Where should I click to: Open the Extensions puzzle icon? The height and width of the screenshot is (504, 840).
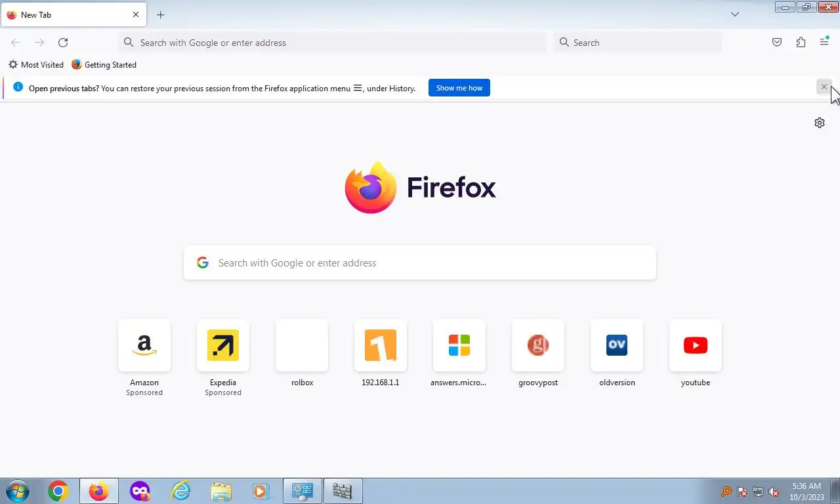(801, 43)
